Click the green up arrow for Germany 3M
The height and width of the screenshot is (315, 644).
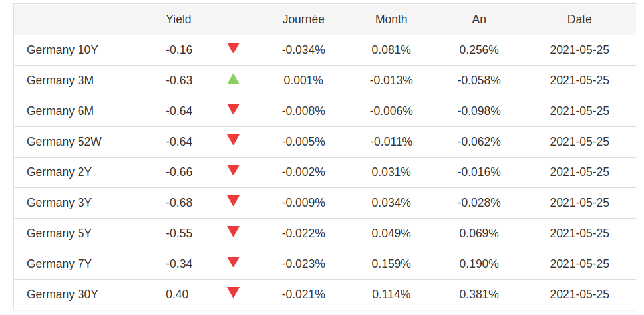tap(233, 80)
